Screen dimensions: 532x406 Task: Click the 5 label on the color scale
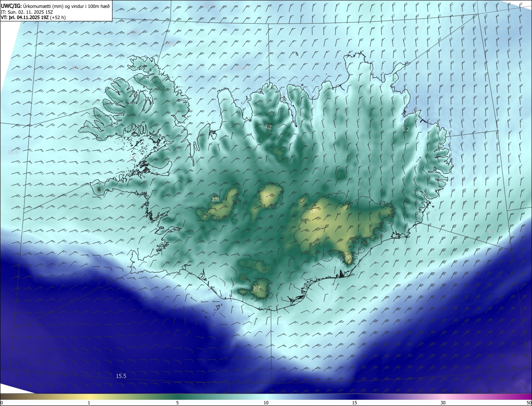click(177, 403)
